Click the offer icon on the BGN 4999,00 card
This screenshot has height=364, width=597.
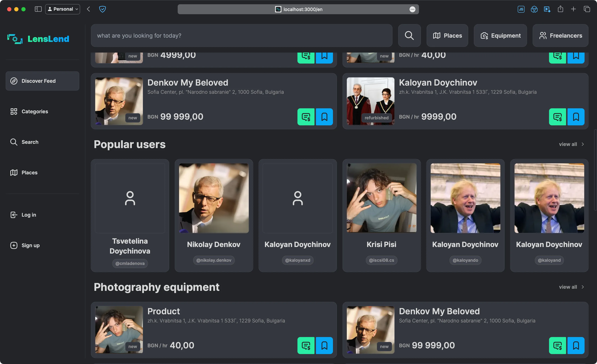(306, 58)
